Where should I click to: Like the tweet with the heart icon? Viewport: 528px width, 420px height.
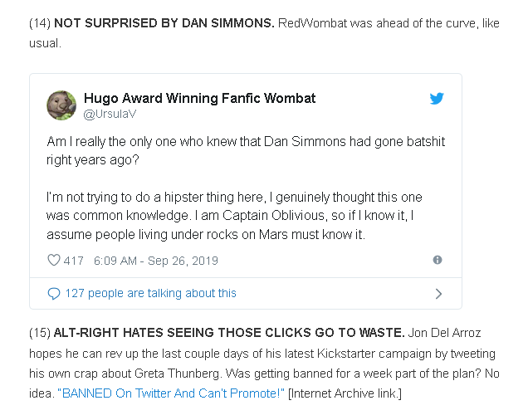click(x=54, y=261)
